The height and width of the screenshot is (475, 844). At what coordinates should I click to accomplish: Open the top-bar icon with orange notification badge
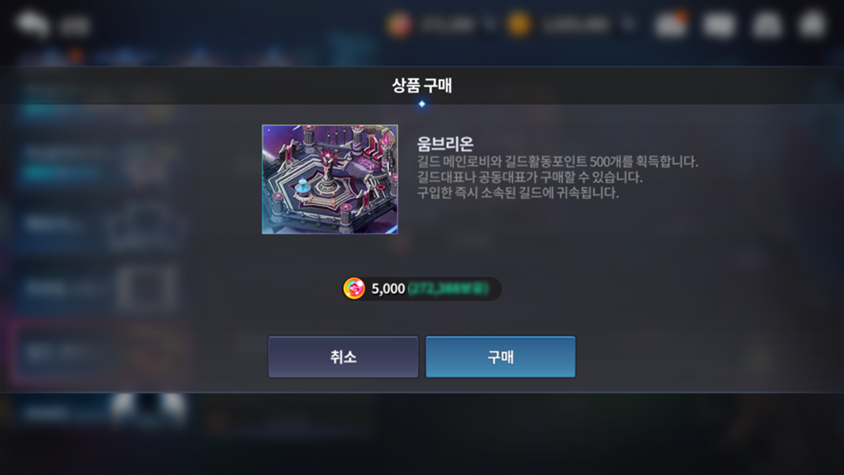click(x=671, y=24)
